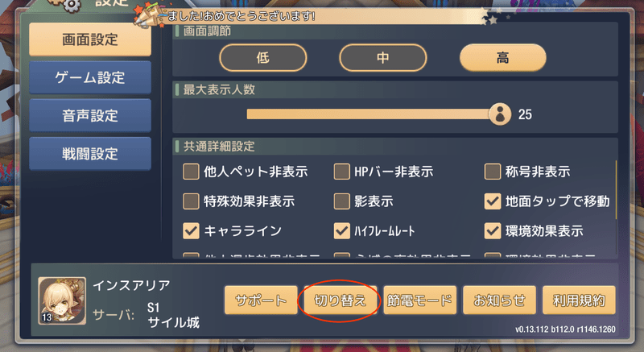Disable キャラライン checkbox
Image resolution: width=644 pixels, height=352 pixels.
191,231
